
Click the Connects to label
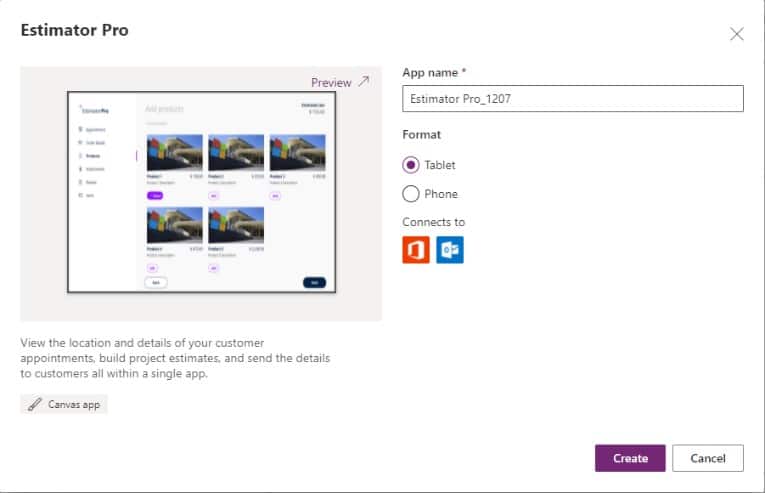click(x=433, y=222)
